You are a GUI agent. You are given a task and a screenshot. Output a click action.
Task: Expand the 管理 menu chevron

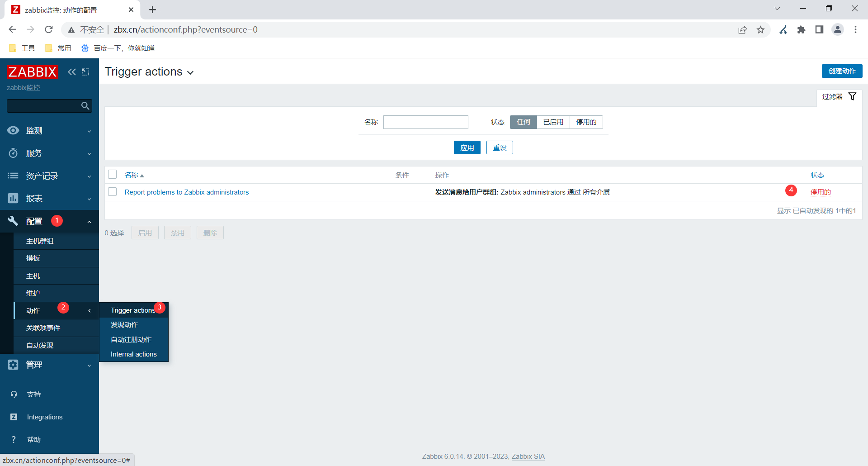pyautogui.click(x=89, y=366)
